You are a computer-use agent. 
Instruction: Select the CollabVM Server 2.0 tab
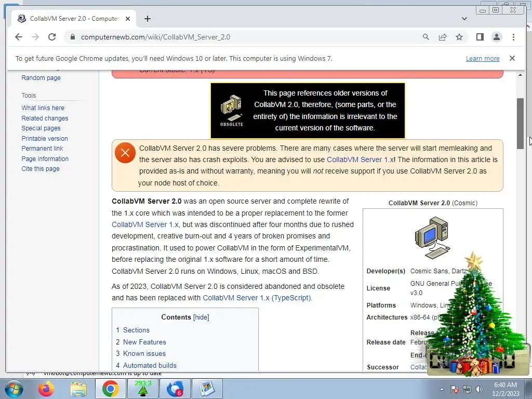tap(74, 19)
